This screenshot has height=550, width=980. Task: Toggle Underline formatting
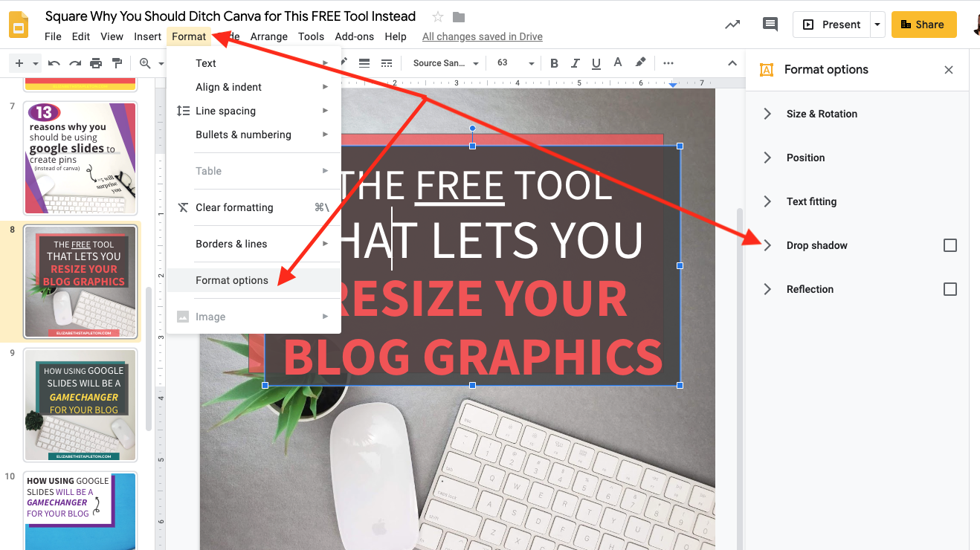click(x=597, y=63)
